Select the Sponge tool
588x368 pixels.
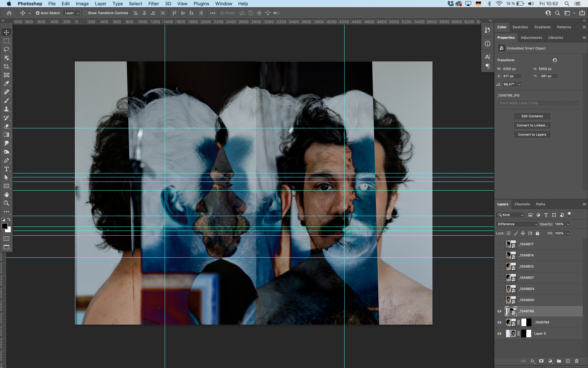coord(7,152)
